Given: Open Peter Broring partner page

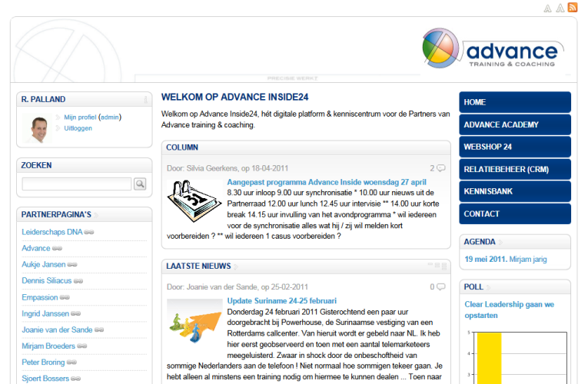Looking at the screenshot, I should (x=43, y=362).
